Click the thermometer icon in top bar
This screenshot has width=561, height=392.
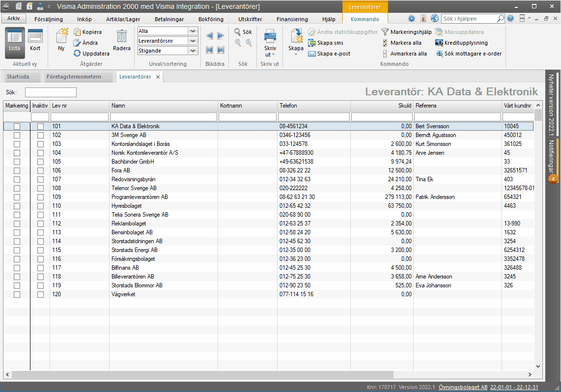(x=423, y=19)
